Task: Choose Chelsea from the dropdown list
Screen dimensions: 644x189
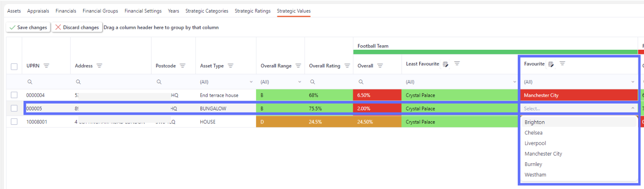Action: tap(579, 132)
